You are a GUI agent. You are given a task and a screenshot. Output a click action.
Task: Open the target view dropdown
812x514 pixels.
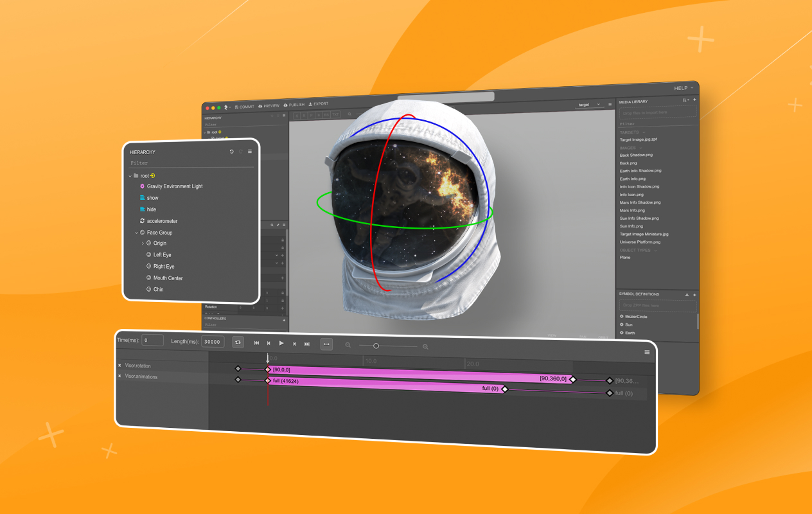[x=589, y=104]
